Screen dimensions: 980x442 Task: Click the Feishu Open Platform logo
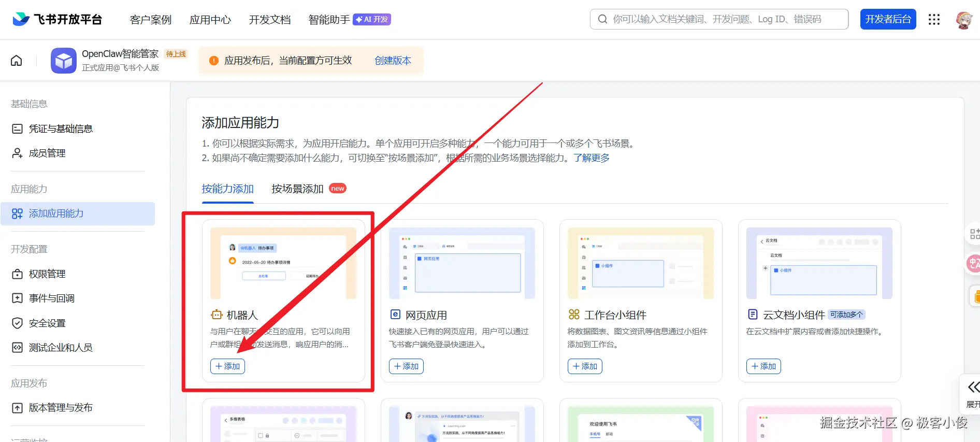57,19
